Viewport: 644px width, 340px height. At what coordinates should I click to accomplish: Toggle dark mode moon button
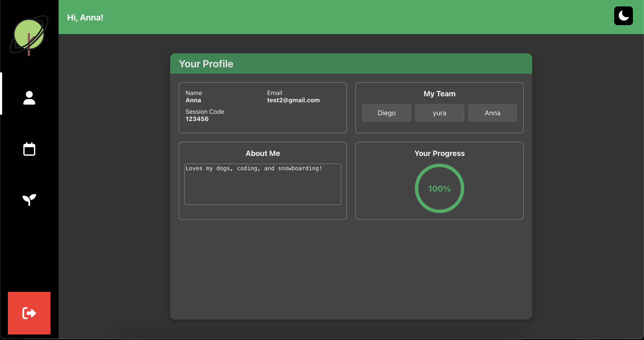click(x=623, y=16)
